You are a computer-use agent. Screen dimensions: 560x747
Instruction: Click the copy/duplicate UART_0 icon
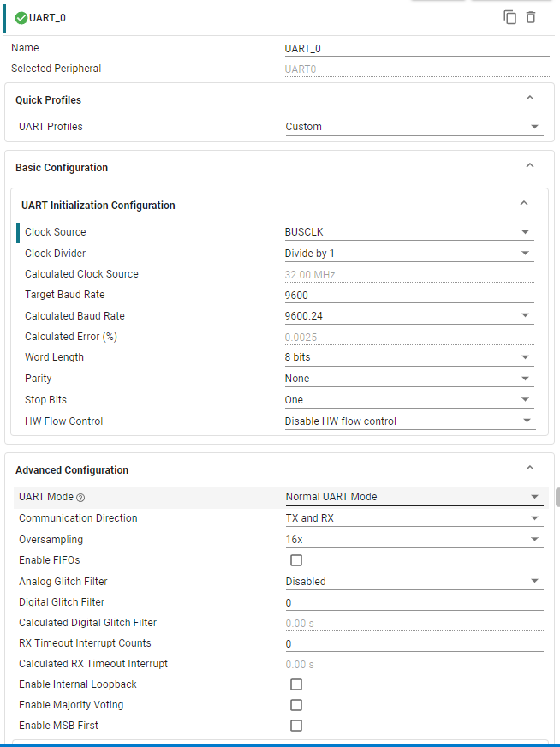[x=510, y=17]
